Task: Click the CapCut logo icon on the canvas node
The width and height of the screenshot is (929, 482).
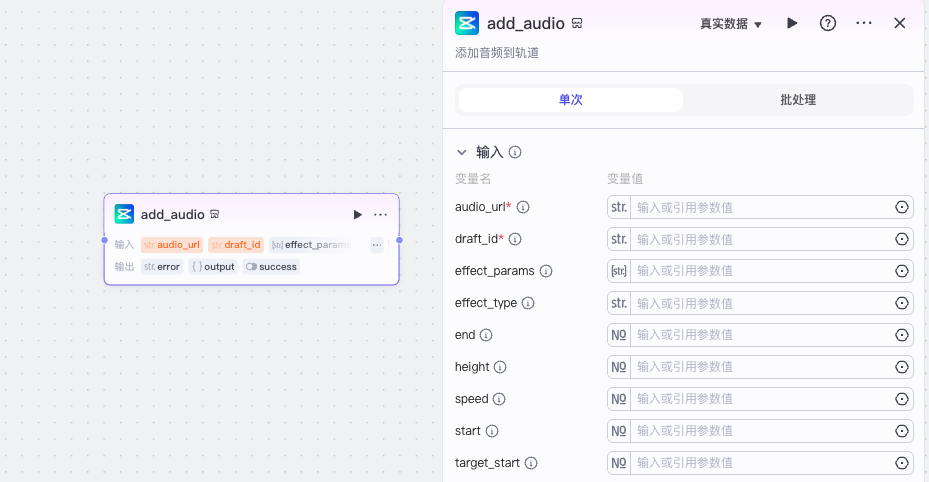Action: click(x=124, y=214)
